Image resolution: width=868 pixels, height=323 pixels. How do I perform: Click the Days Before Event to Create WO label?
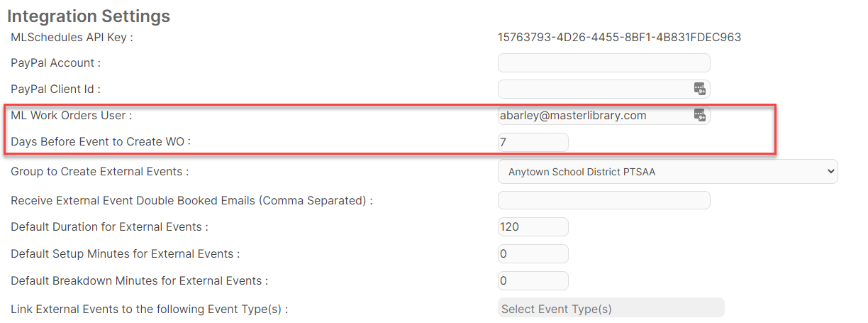point(101,142)
